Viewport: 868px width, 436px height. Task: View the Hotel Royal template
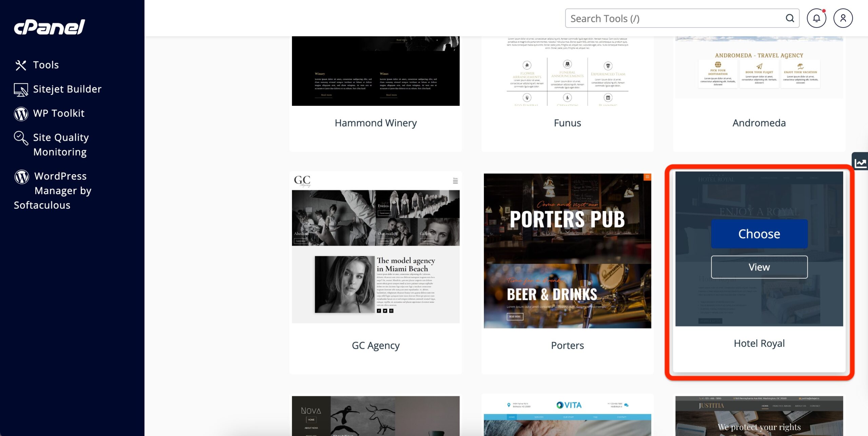tap(759, 267)
